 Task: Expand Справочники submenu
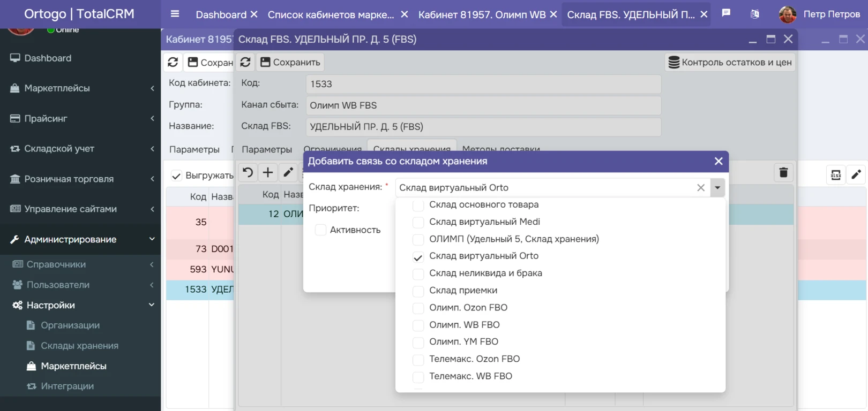tap(80, 264)
